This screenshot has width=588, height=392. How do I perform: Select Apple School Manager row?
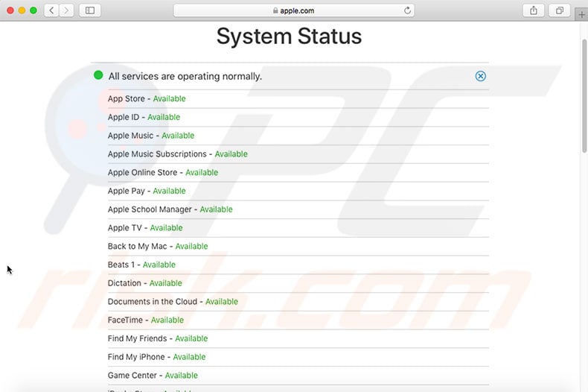(298, 209)
